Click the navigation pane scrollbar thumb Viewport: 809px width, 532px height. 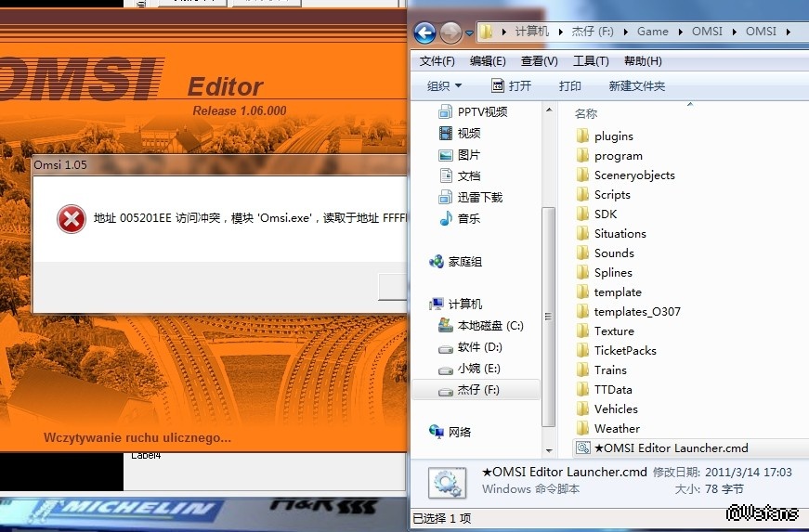[x=548, y=317]
